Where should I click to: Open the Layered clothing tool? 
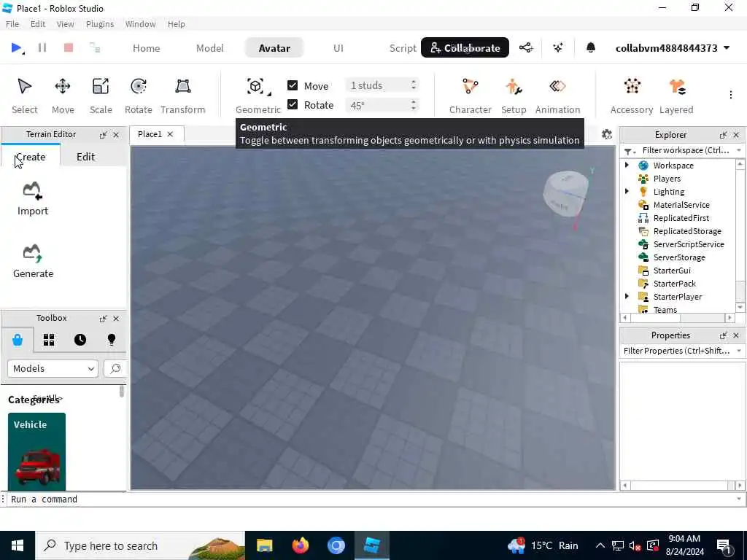point(676,96)
